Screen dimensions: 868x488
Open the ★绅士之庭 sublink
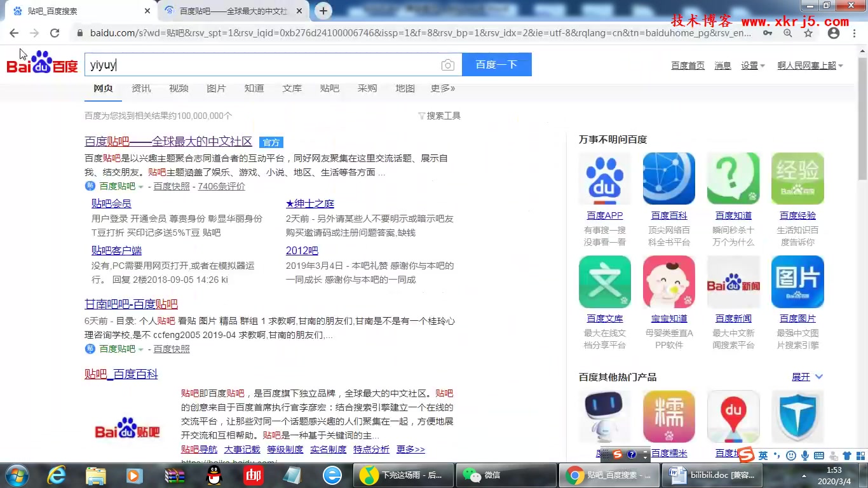tap(310, 203)
